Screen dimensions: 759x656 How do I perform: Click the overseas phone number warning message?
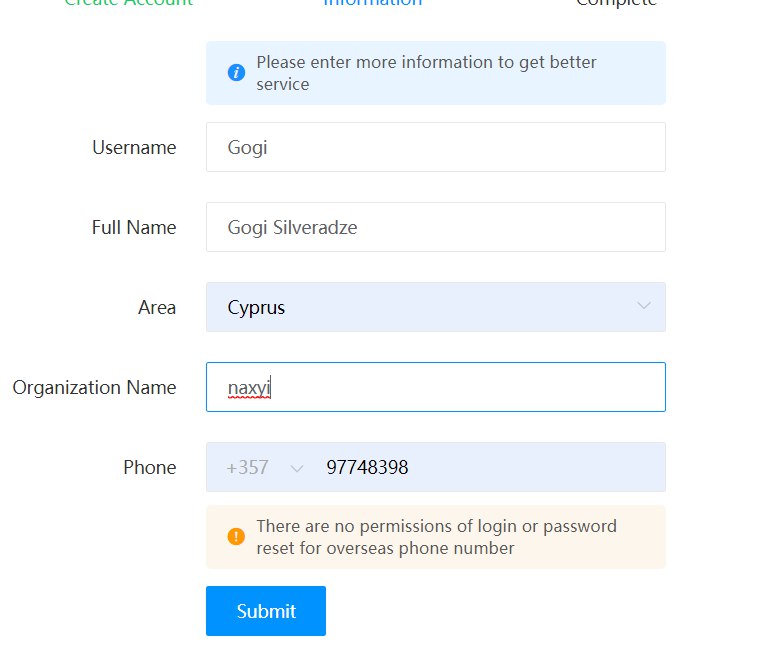click(436, 537)
